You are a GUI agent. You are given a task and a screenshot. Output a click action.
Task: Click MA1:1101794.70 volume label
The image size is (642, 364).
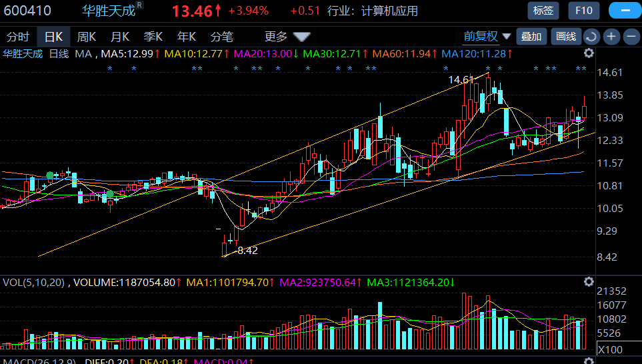click(x=230, y=283)
